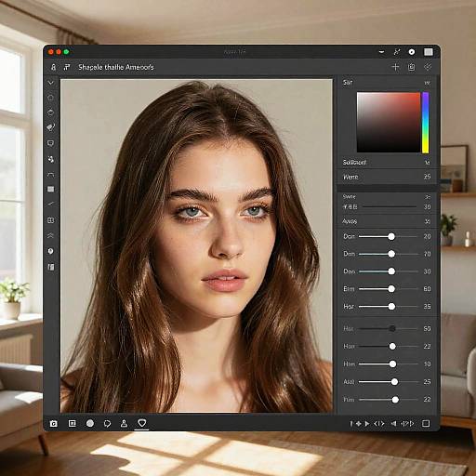Select the speech bubble comment tool
The height and width of the screenshot is (476, 476).
click(x=50, y=143)
